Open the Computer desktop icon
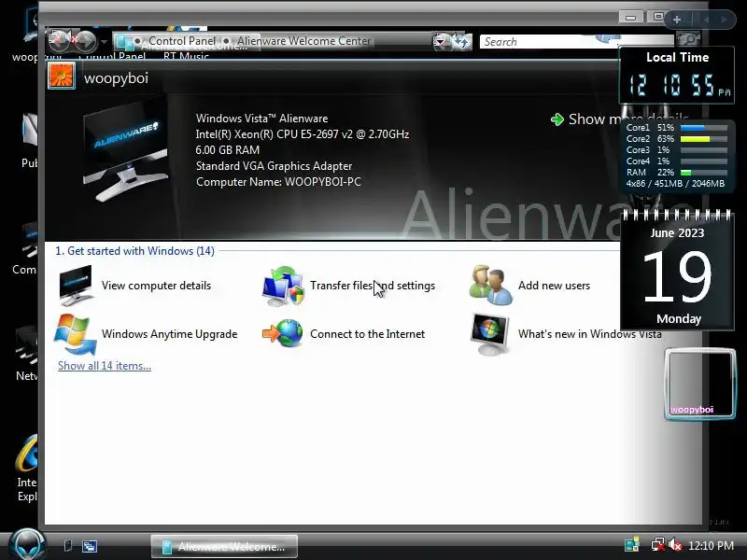Viewport: 747px width, 560px height. (25, 247)
